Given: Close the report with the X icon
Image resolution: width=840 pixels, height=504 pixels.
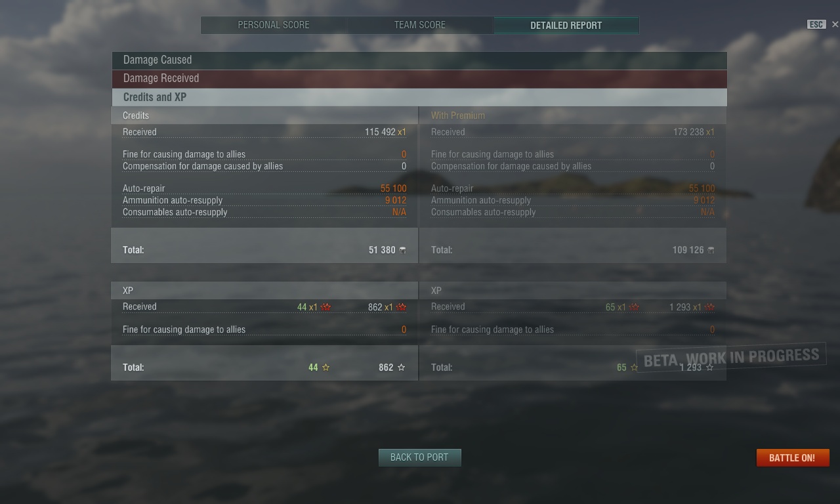Looking at the screenshot, I should point(835,24).
